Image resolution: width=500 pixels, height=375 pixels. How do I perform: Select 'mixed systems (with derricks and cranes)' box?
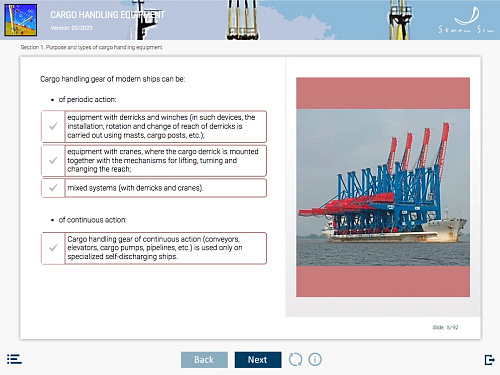[x=166, y=188]
